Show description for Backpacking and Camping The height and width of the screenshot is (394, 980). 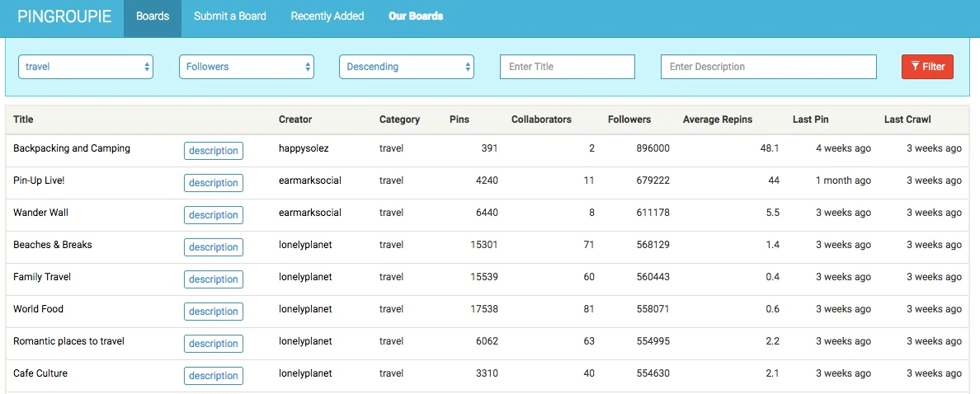(x=214, y=151)
